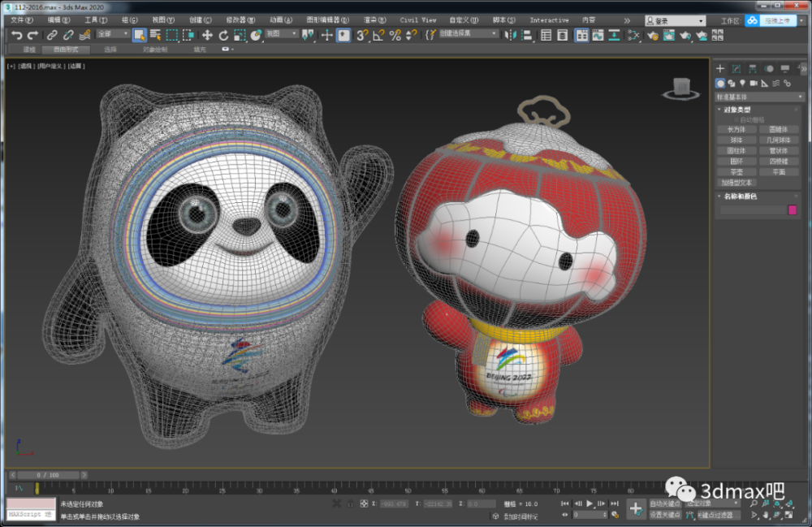Open the Civil View menu
The image size is (812, 527).
(x=418, y=20)
